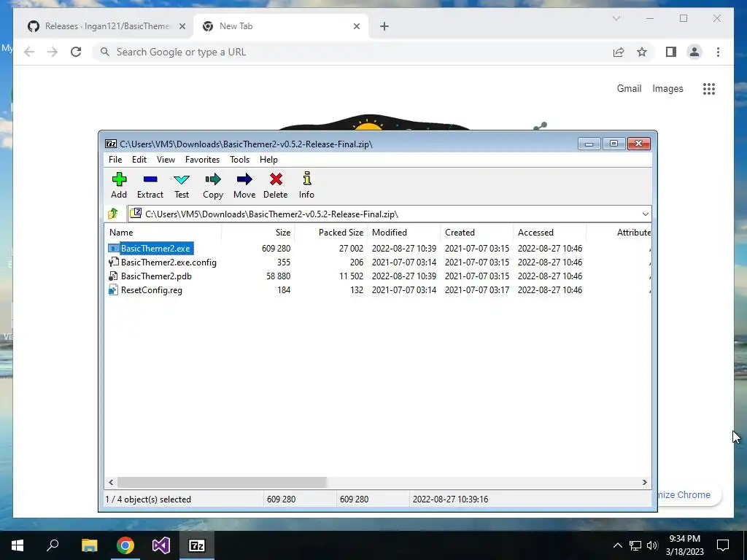747x560 pixels.
Task: Open the Windows Start menu
Action: (18, 545)
